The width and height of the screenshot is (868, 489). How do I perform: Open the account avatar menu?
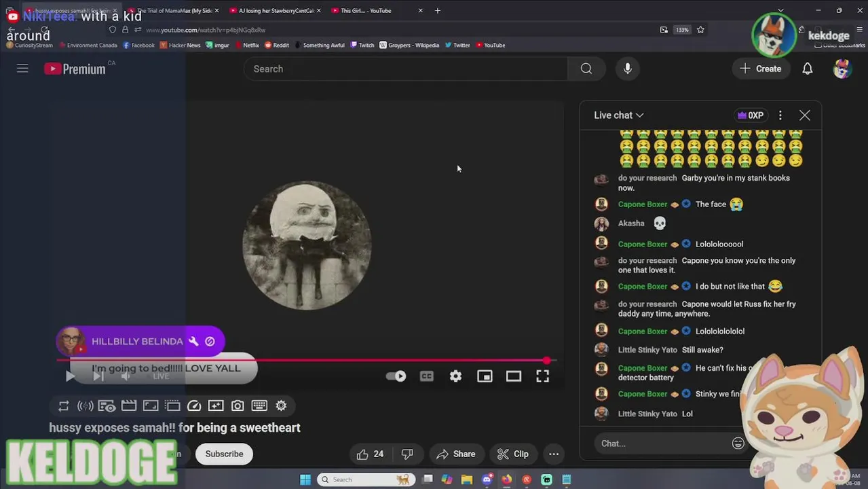click(x=842, y=69)
